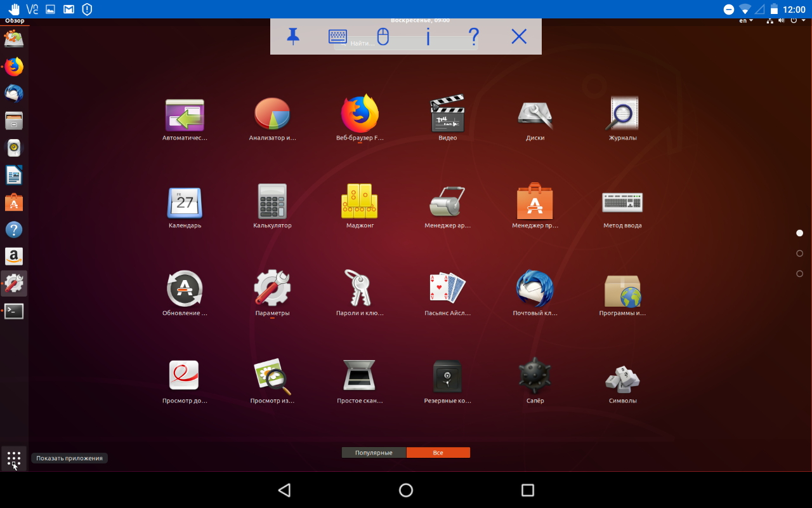Image resolution: width=812 pixels, height=508 pixels.
Task: Start Пасьянс Айслериот card game
Action: point(447,295)
